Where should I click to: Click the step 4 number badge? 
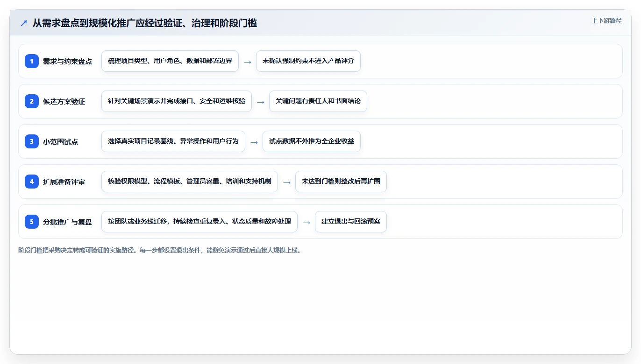point(32,182)
